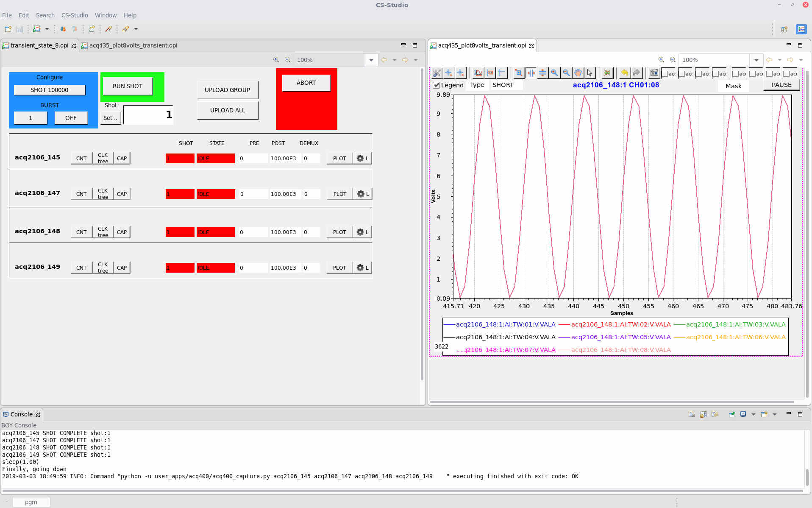Redo last plot operation
Viewport: 812px width, 508px height.
pyautogui.click(x=637, y=73)
